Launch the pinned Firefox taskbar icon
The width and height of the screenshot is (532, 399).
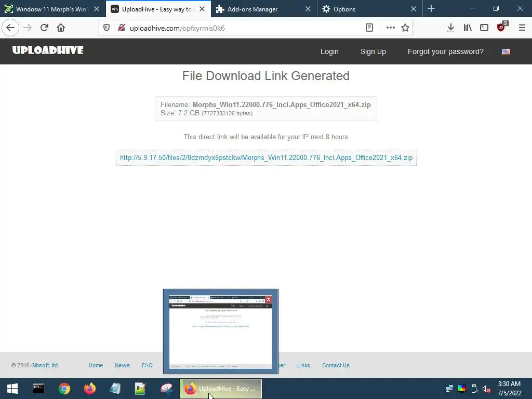point(90,389)
